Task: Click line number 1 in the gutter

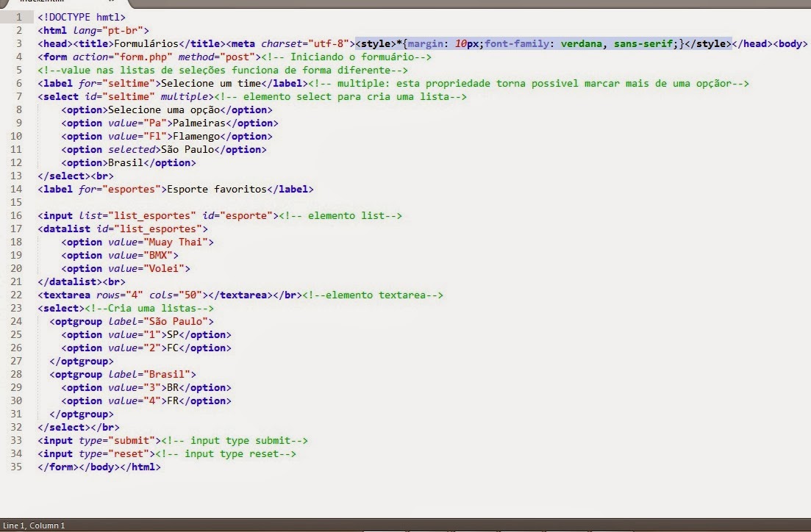Action: click(18, 16)
